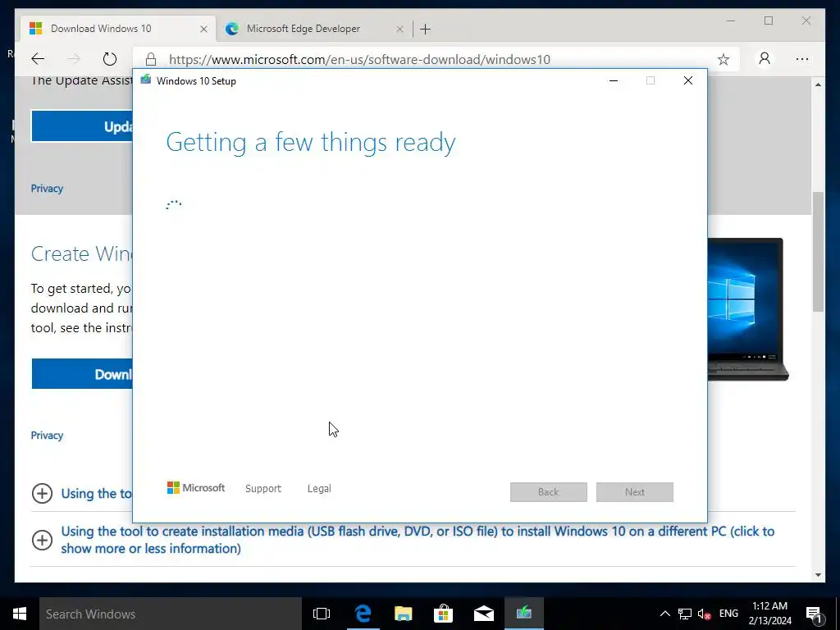Maximize the Edge browser window

pyautogui.click(x=768, y=21)
